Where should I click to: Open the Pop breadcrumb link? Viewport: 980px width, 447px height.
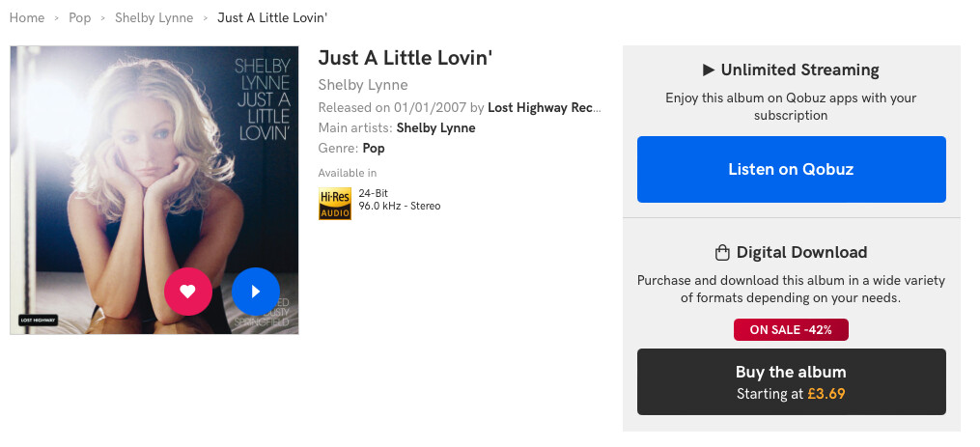coord(80,18)
